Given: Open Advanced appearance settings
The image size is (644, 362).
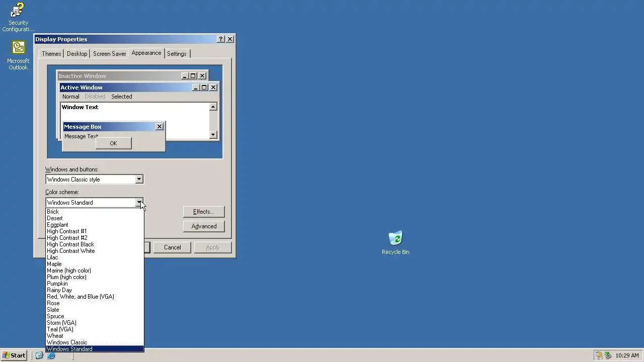Looking at the screenshot, I should pos(204,226).
